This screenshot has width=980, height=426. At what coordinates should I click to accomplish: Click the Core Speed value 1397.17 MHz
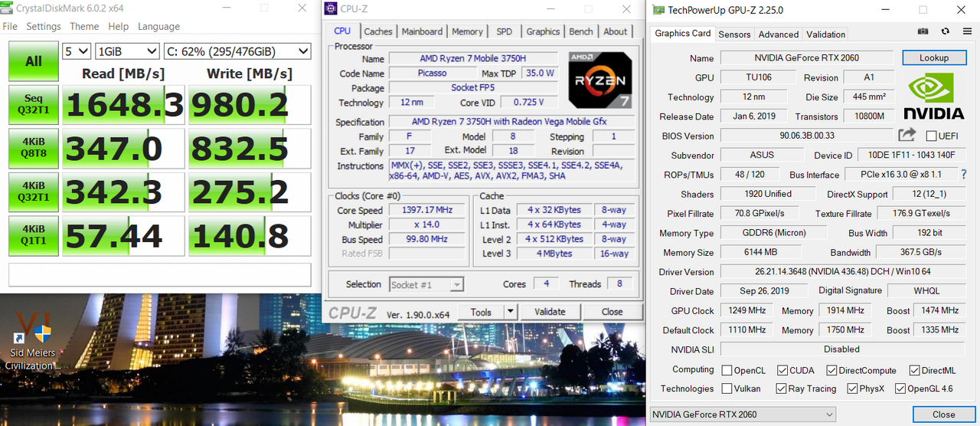click(427, 210)
